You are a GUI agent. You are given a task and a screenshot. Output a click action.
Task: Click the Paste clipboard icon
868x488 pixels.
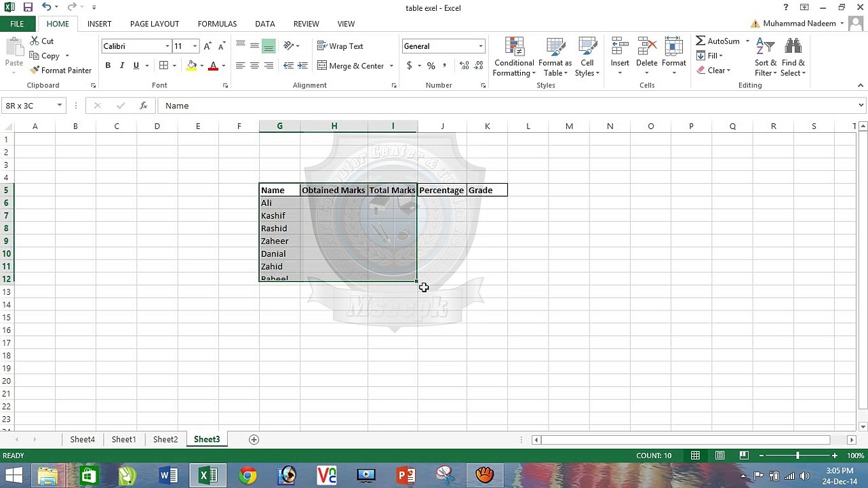14,47
